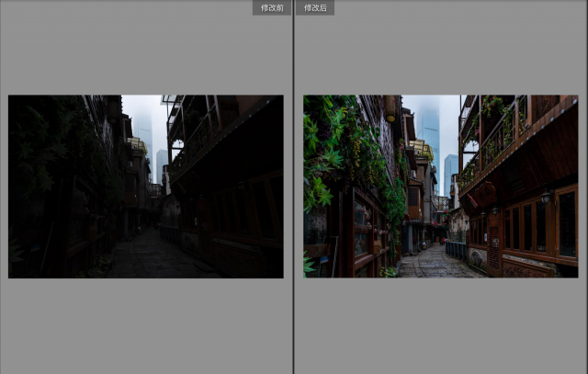Image resolution: width=588 pixels, height=374 pixels.
Task: Click the foggy skyscraper in the before photo
Action: (144, 129)
